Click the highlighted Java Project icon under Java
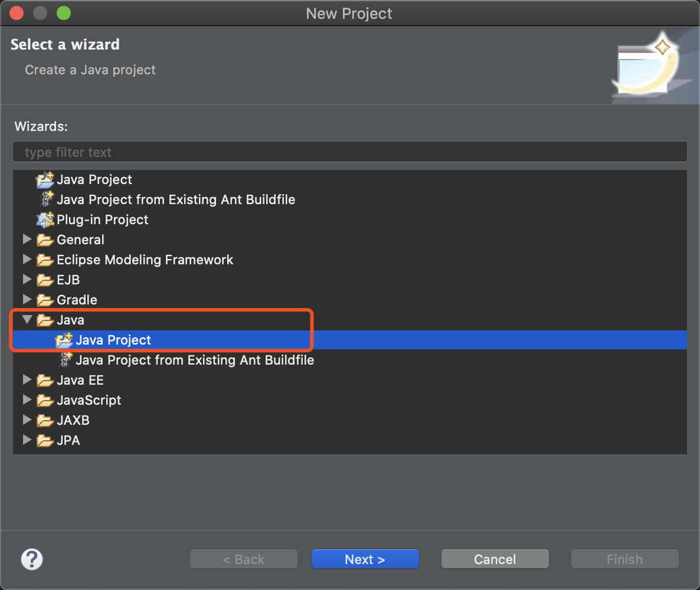This screenshot has width=700, height=590. click(64, 340)
